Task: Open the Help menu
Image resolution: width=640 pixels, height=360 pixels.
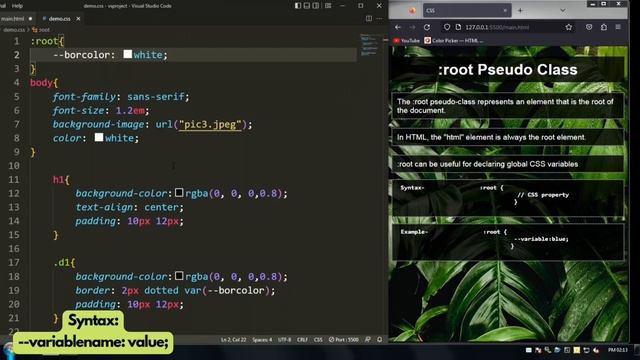Action: [x=17, y=6]
